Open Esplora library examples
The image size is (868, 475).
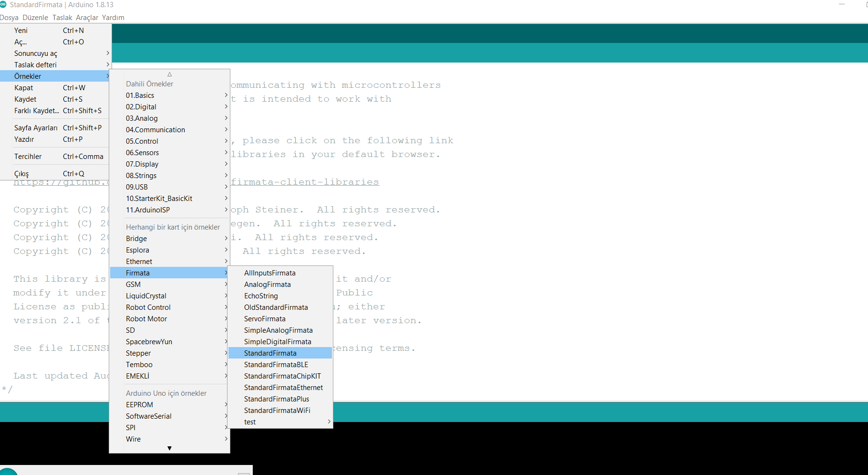click(x=170, y=250)
